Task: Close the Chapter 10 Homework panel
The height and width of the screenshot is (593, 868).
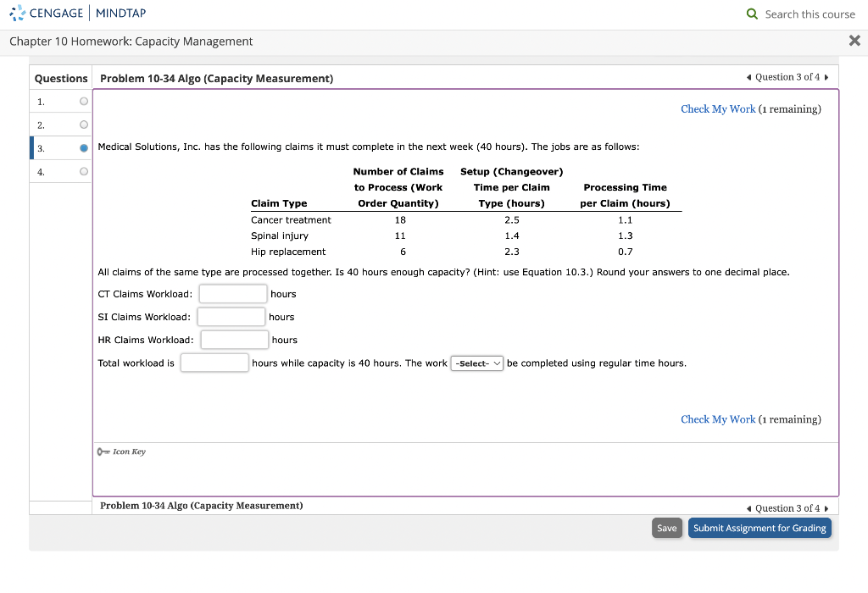Action: 854,40
